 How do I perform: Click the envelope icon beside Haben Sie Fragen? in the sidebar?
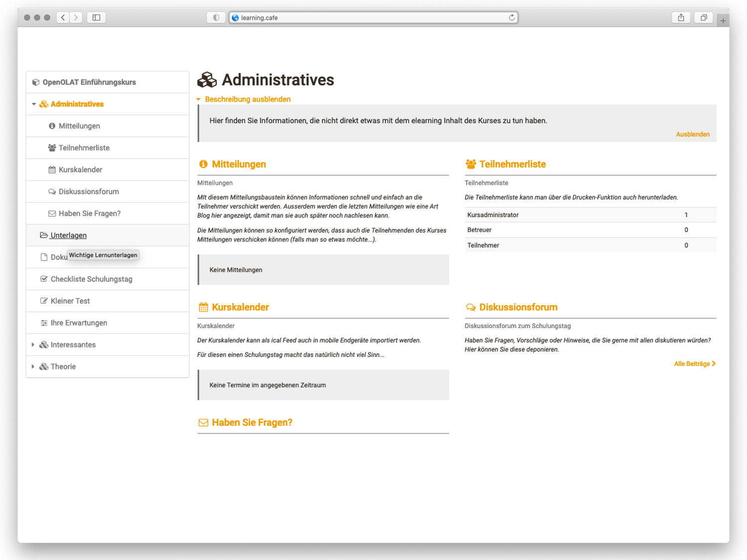click(x=52, y=214)
